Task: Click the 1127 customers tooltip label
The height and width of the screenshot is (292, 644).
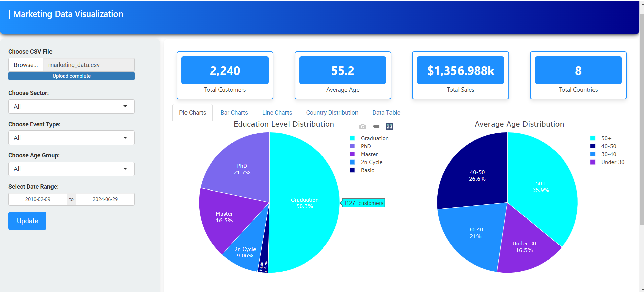Action: [363, 203]
